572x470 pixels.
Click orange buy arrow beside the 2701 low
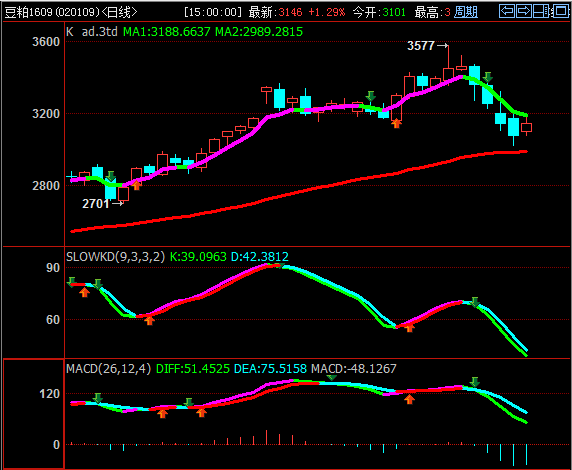136,185
